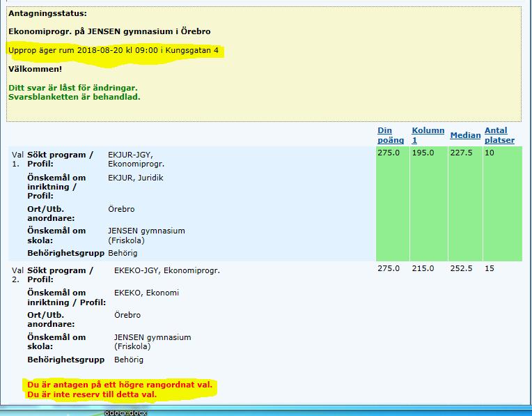The width and height of the screenshot is (532, 416).
Task: Select the 'EKEKO, Ekonomi' value
Action: tap(146, 293)
